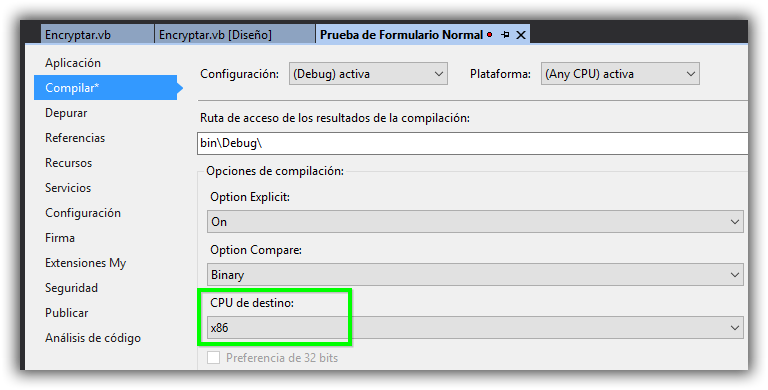The image size is (768, 390).
Task: Open the Encryptar.vb [Diseño] tab
Action: click(x=216, y=35)
